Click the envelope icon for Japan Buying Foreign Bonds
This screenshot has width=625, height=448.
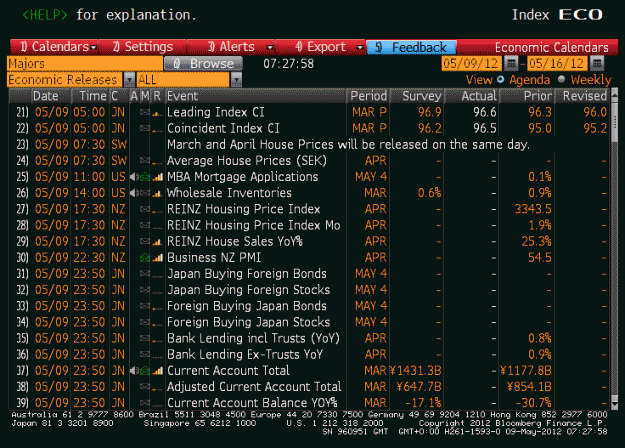point(145,274)
